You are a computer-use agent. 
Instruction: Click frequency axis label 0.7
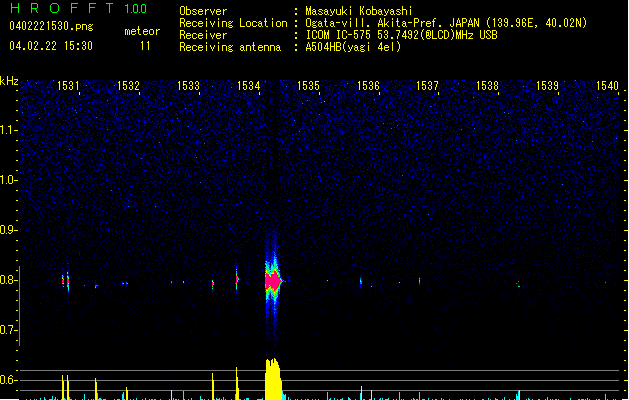(x=8, y=330)
